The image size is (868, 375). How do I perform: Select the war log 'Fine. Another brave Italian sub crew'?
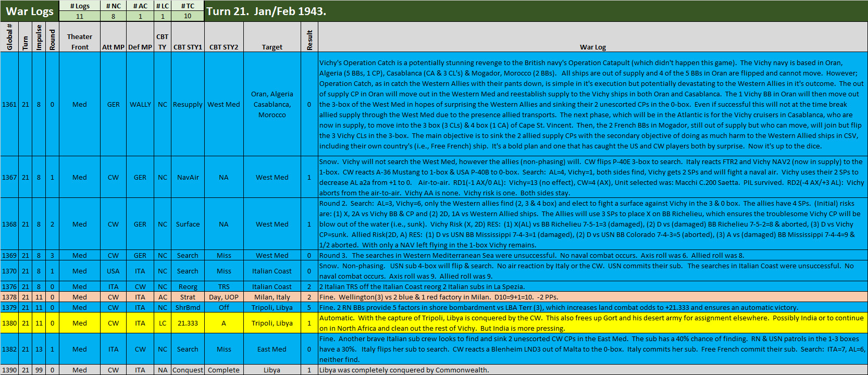click(x=593, y=349)
